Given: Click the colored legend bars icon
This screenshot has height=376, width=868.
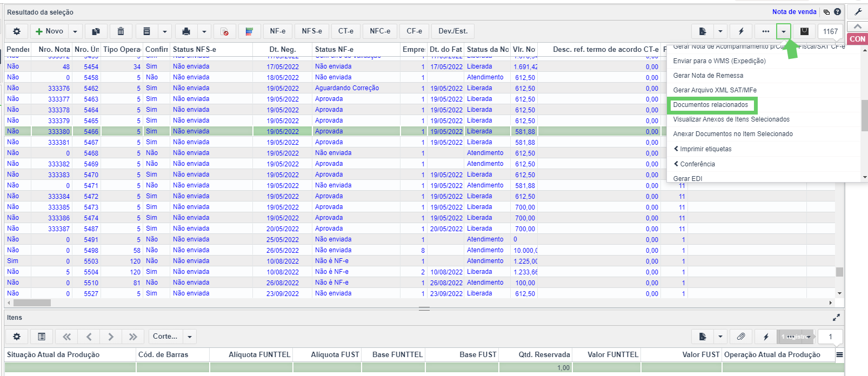Looking at the screenshot, I should [x=249, y=31].
